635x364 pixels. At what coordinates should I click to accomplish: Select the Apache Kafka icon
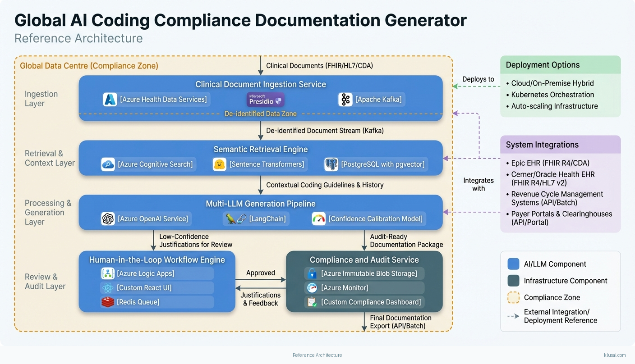tap(345, 100)
